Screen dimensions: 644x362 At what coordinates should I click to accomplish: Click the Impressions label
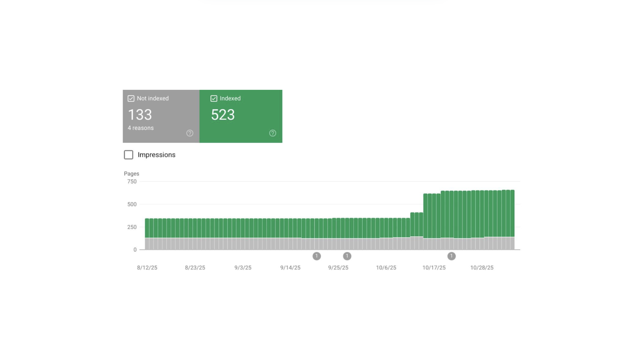pos(157,155)
